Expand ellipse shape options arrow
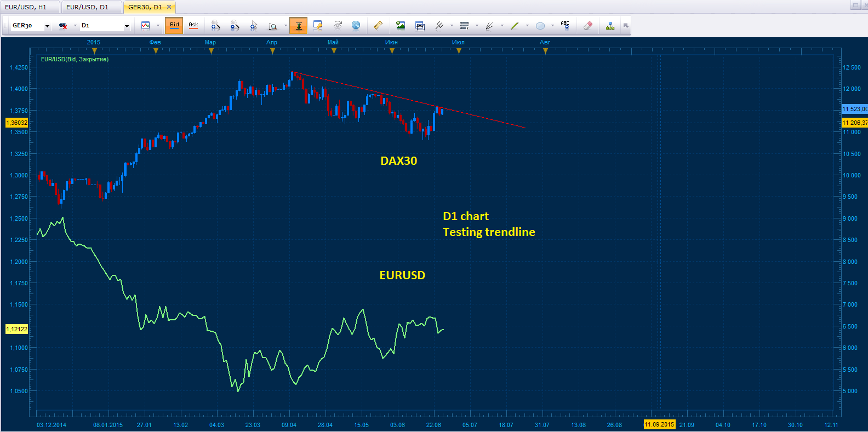 pyautogui.click(x=552, y=26)
